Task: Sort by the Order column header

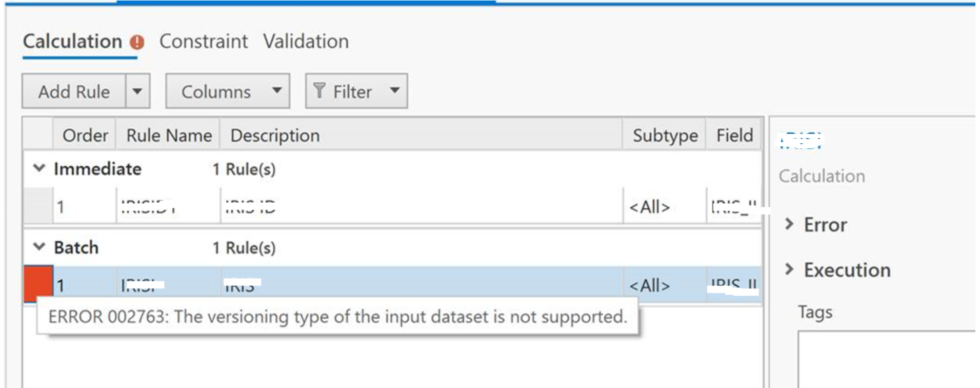Action: [85, 135]
